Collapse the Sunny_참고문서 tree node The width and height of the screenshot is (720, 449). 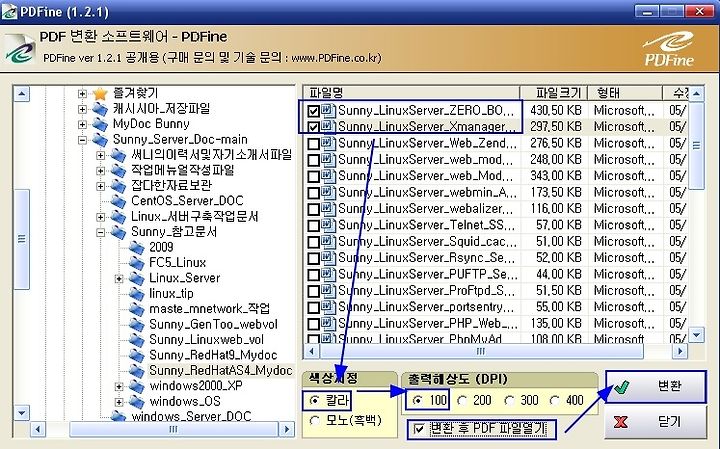tap(101, 232)
